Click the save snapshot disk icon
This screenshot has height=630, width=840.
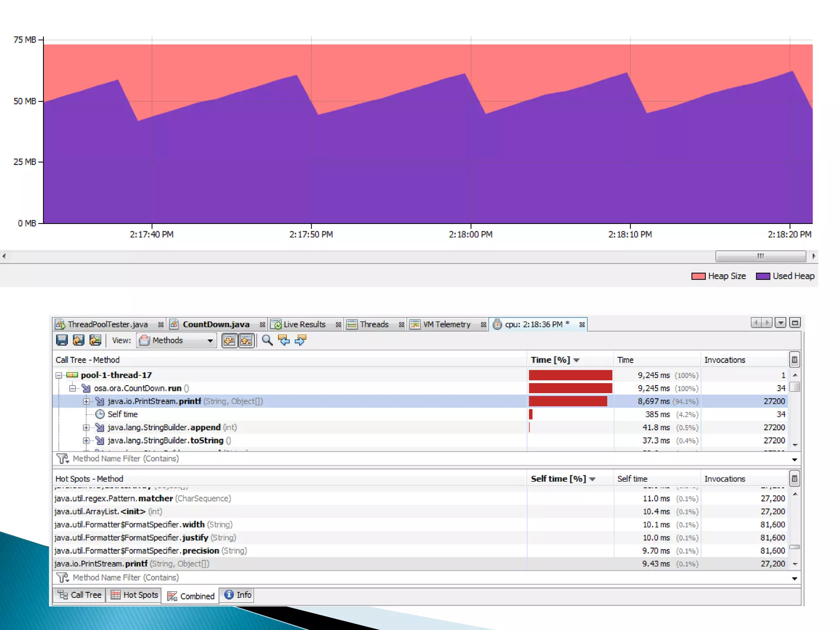tap(62, 340)
